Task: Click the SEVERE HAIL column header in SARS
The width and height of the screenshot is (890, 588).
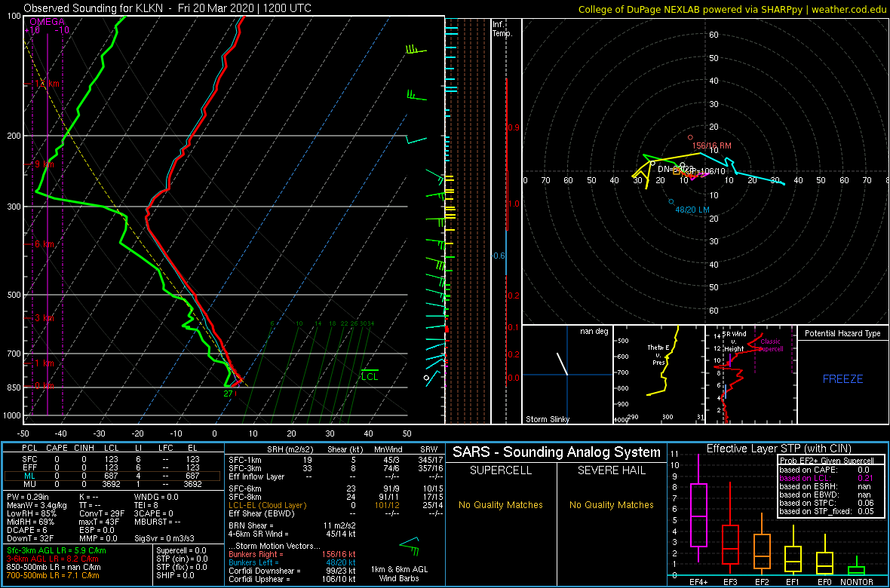Action: coord(612,470)
